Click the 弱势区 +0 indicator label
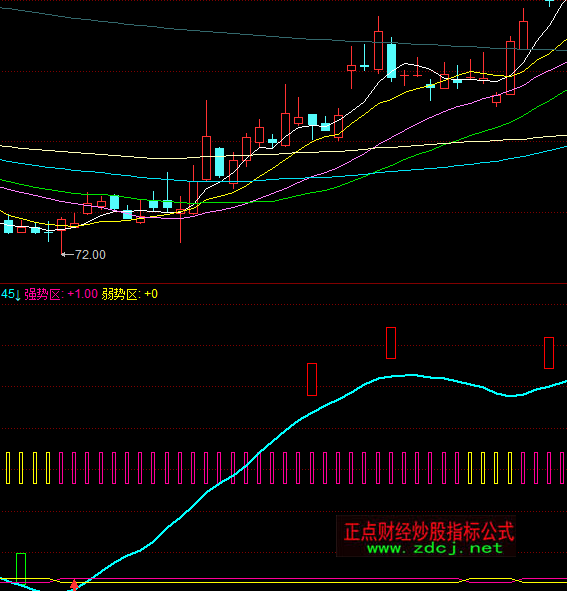The width and height of the screenshot is (567, 591). [130, 294]
